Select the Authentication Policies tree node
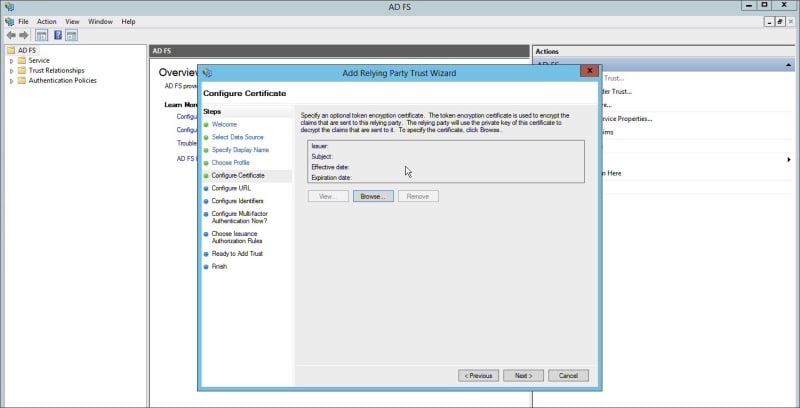Screen dimensions: 800x408 click(x=62, y=81)
